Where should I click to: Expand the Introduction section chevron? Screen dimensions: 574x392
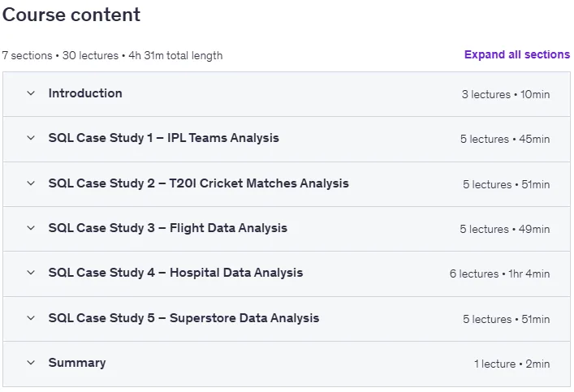click(x=31, y=93)
